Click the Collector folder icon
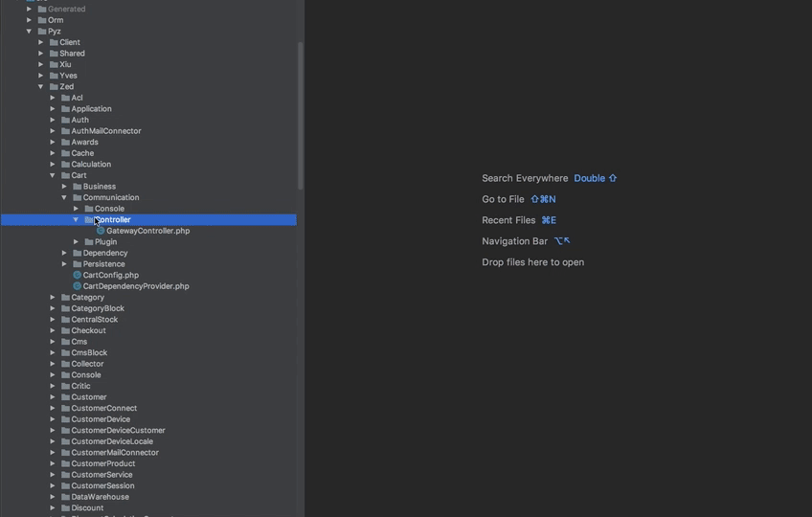812x517 pixels. 65,364
